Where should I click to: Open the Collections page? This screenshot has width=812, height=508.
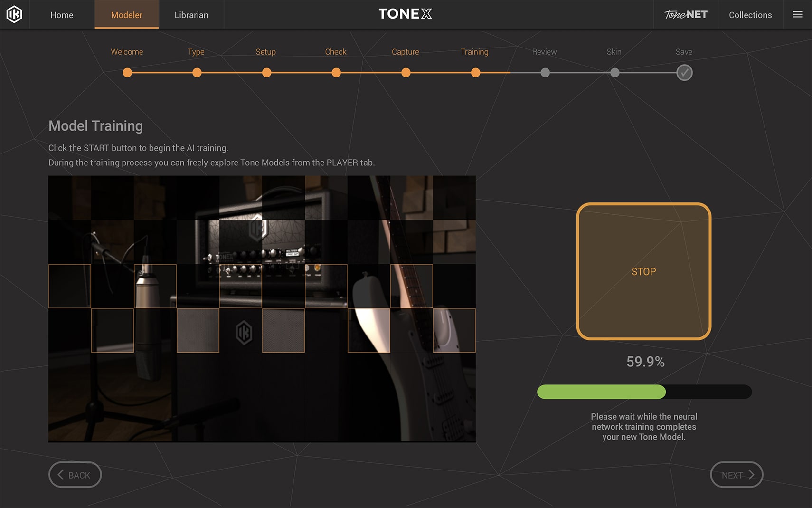(750, 15)
